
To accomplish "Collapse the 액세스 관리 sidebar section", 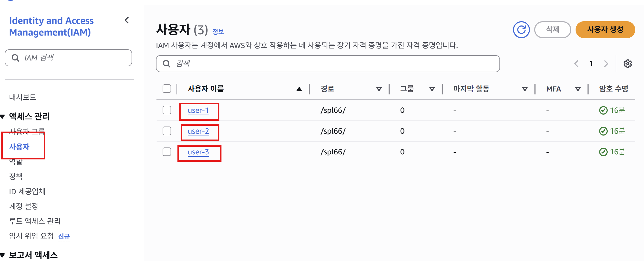I will (x=3, y=116).
